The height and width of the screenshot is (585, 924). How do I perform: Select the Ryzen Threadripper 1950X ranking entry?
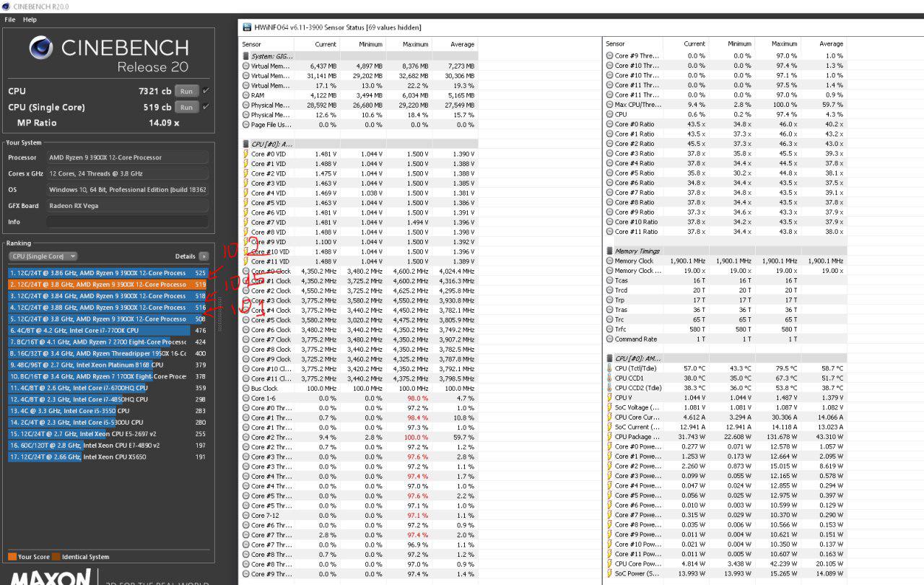pos(108,353)
